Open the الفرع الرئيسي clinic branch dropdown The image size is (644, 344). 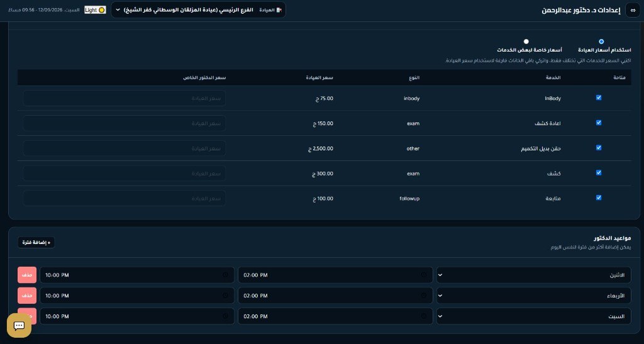198,10
